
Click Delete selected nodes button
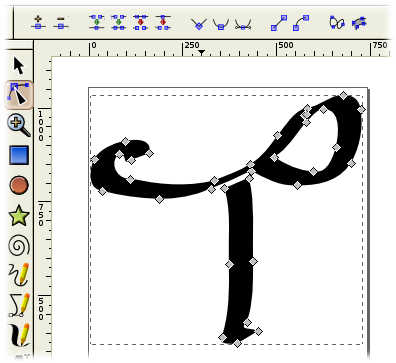tap(61, 22)
